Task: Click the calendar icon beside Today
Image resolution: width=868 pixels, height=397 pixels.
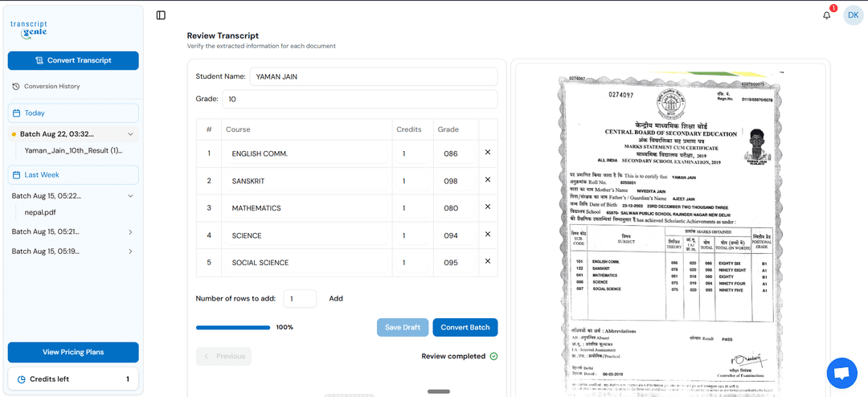Action: click(16, 113)
